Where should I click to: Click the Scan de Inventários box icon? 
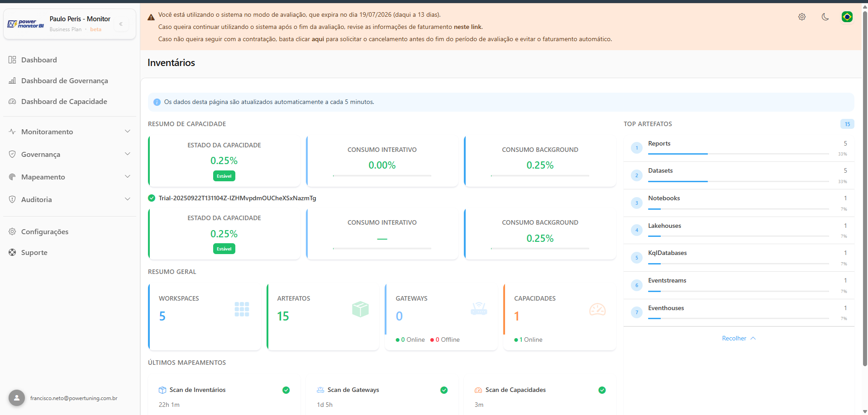(162, 390)
